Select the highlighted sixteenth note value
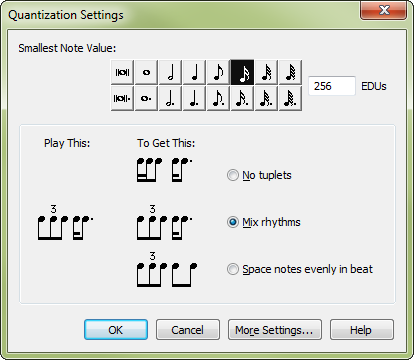Screen dimensions: 414x360 coord(242,72)
